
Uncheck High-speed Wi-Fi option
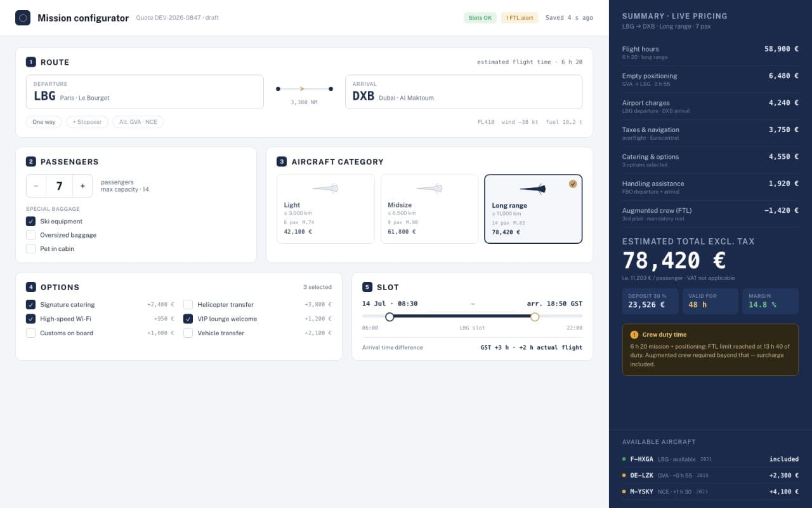(x=30, y=319)
